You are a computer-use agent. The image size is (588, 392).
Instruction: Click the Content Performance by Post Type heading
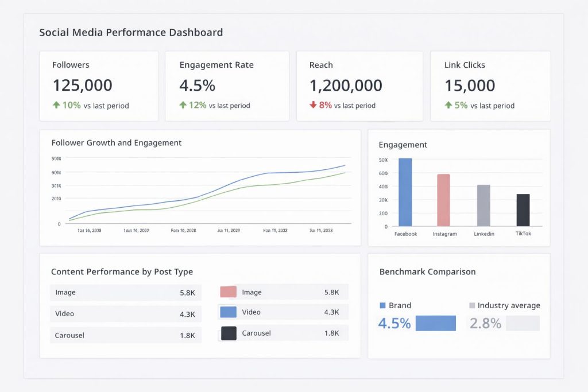pyautogui.click(x=122, y=271)
